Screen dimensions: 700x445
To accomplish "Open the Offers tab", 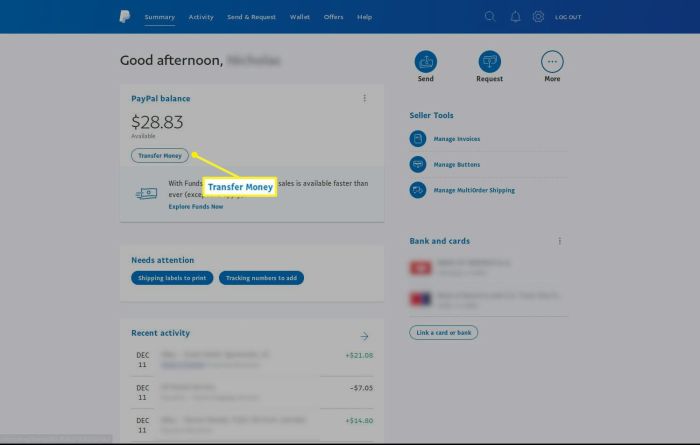I will (333, 17).
